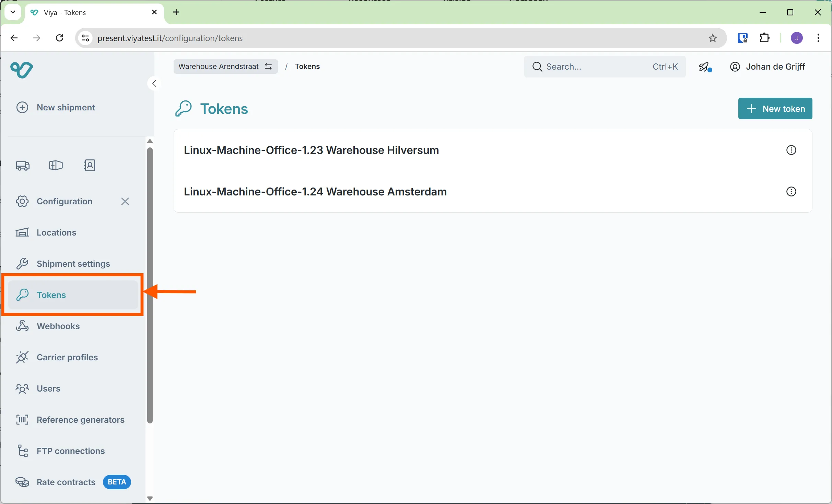Screen dimensions: 832x504
Task: Go to Carrier profiles
Action: (x=67, y=357)
